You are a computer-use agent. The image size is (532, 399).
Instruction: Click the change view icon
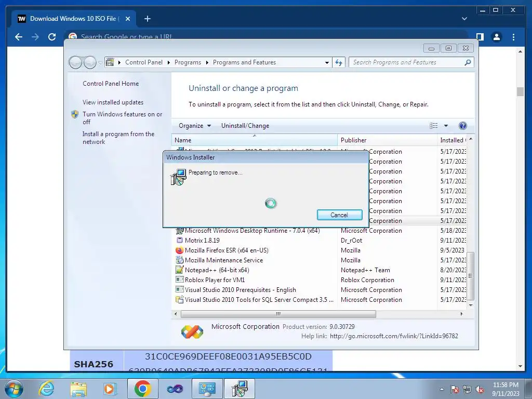433,126
